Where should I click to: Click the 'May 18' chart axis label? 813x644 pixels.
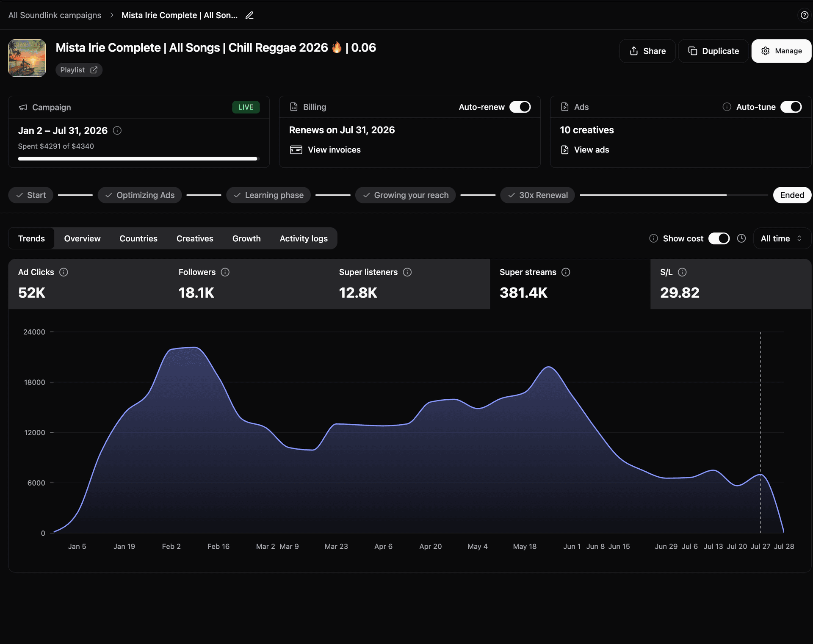coord(525,546)
